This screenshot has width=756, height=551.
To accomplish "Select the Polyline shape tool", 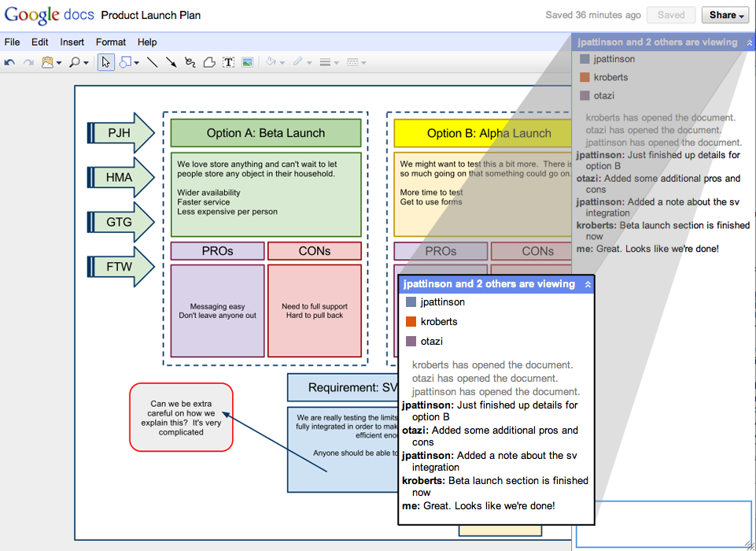I will click(209, 62).
